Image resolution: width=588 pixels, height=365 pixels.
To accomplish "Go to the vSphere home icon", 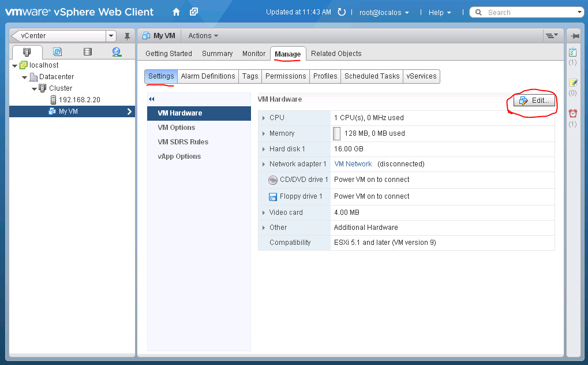I will coord(176,12).
